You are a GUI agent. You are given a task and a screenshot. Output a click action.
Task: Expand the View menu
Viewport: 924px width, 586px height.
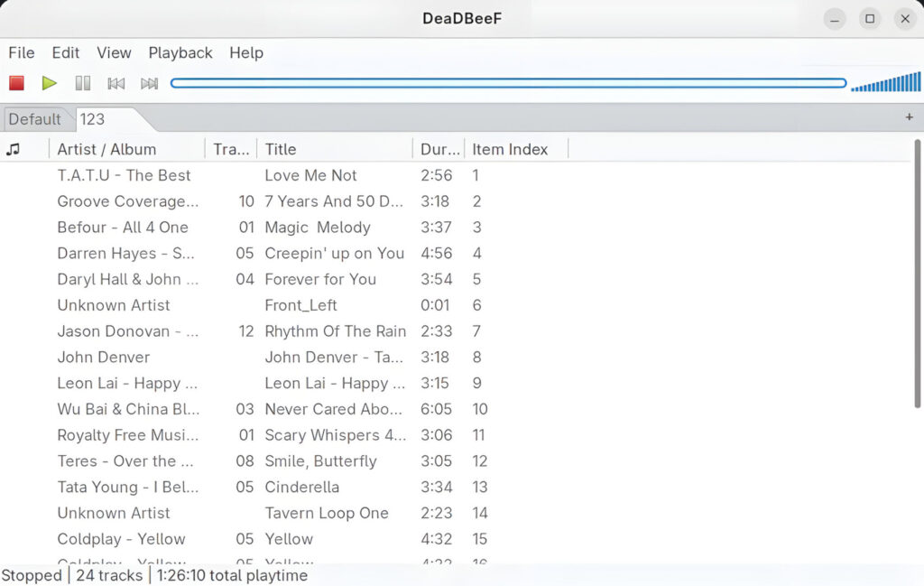tap(114, 52)
